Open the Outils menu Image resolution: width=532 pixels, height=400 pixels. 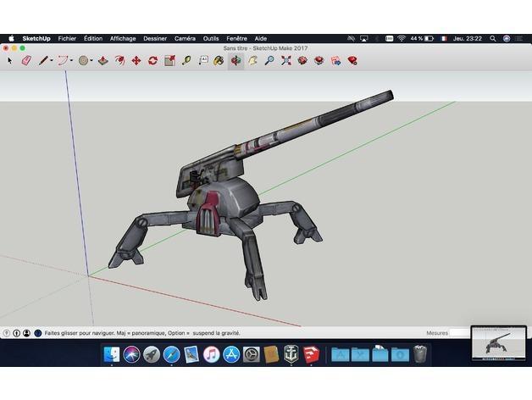point(211,38)
